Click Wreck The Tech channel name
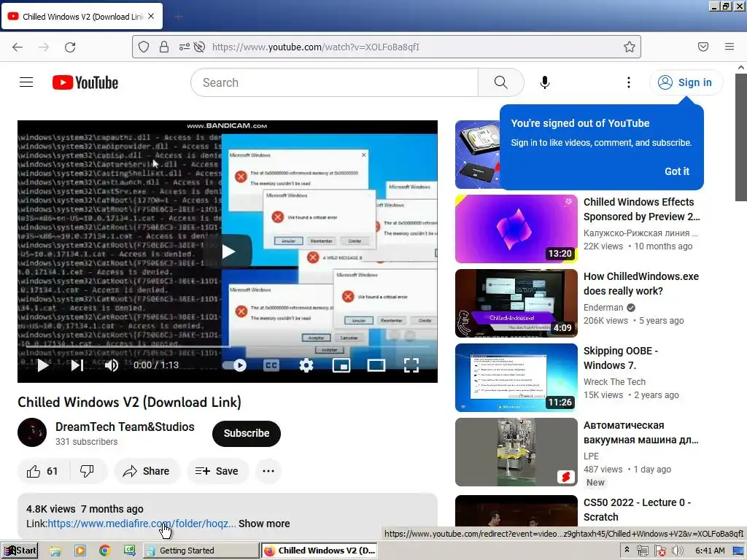This screenshot has height=560, width=747. (x=614, y=382)
